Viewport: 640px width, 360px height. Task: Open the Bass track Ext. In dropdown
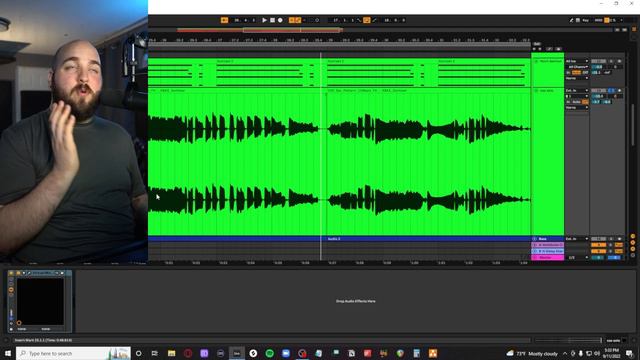tap(577, 239)
